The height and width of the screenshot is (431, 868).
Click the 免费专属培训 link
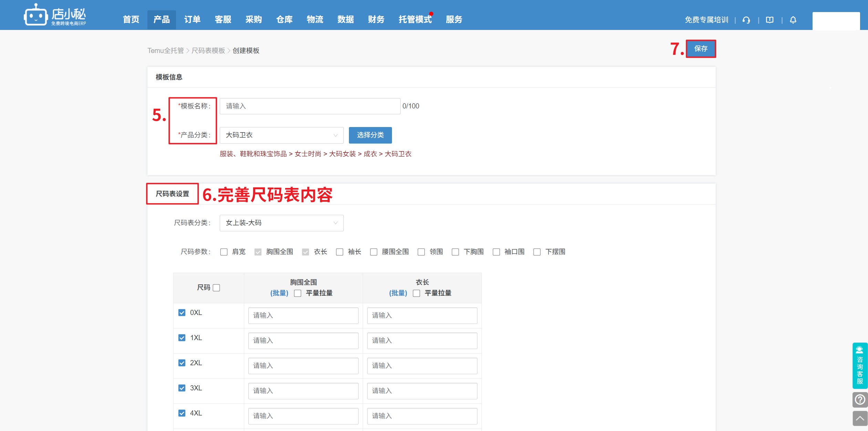(x=706, y=20)
